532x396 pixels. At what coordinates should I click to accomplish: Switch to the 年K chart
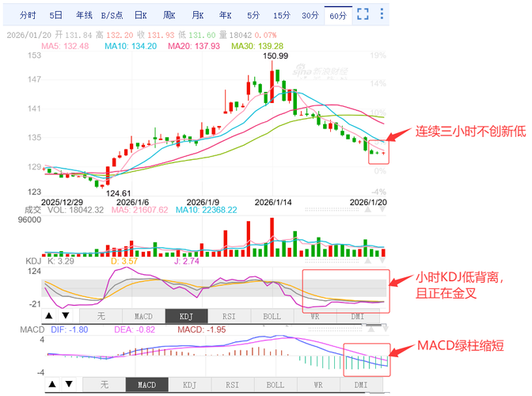tap(225, 15)
